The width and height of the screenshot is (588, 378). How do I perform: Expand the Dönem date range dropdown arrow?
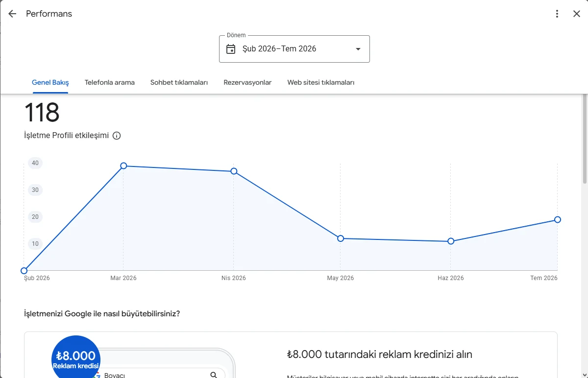point(358,49)
